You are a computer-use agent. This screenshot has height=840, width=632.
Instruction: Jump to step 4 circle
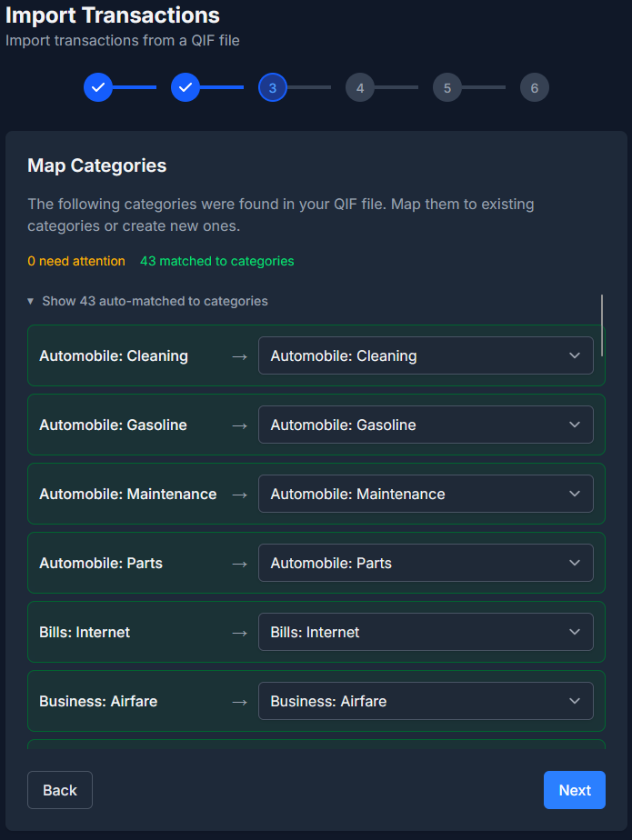[360, 87]
